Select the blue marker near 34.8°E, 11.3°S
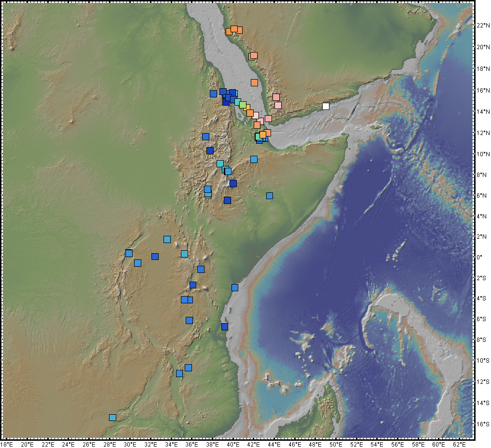The width and height of the screenshot is (491, 448). [179, 373]
